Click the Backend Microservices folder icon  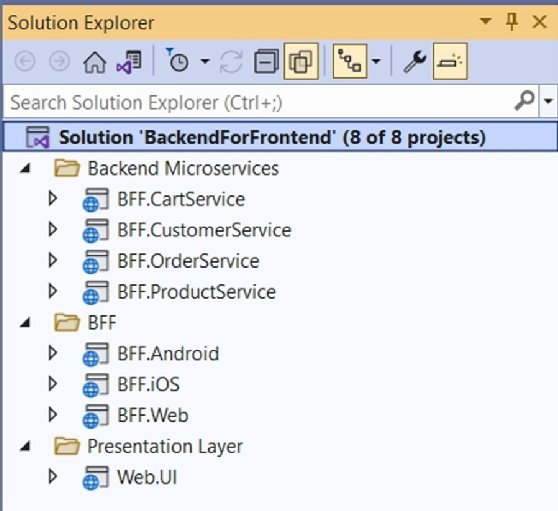[x=67, y=168]
